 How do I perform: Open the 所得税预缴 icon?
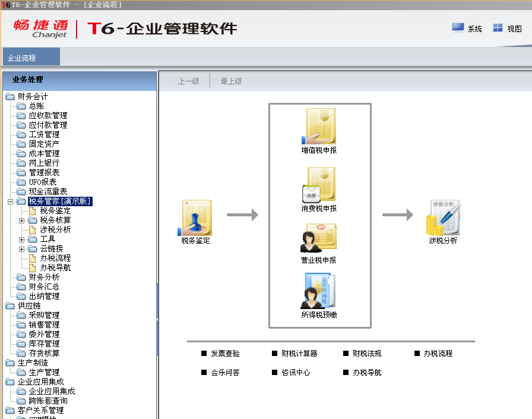318,291
